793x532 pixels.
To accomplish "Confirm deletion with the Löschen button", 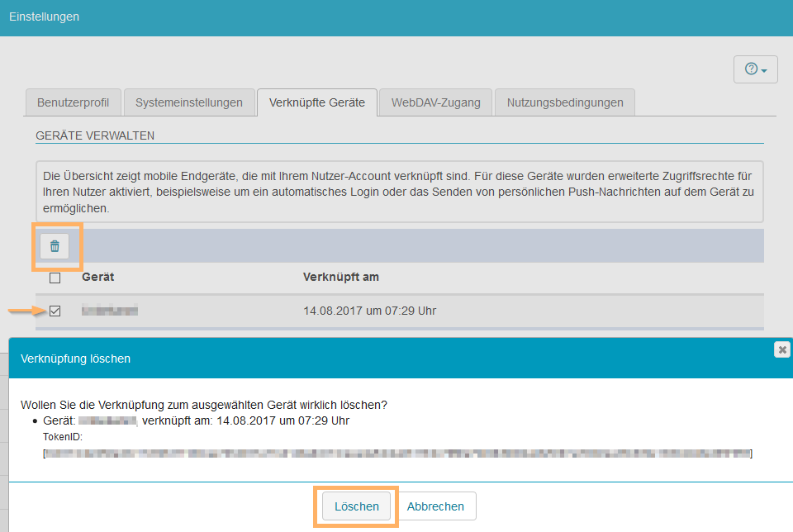I will [x=356, y=506].
